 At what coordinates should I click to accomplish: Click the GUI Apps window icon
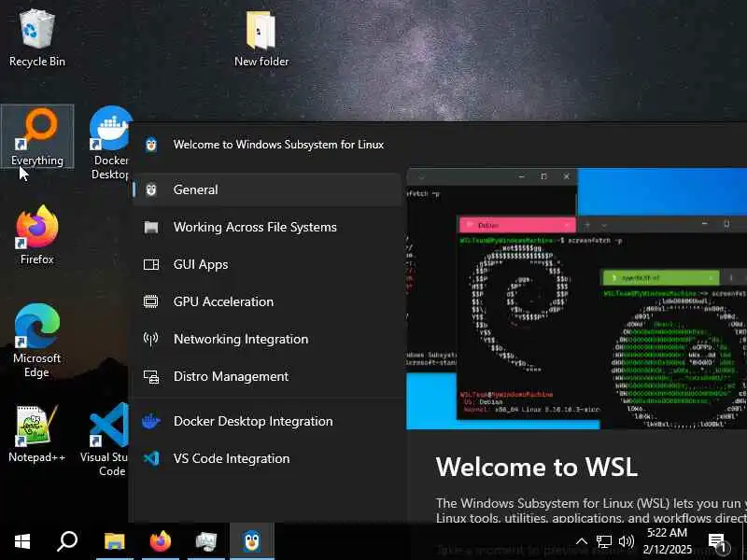click(151, 264)
